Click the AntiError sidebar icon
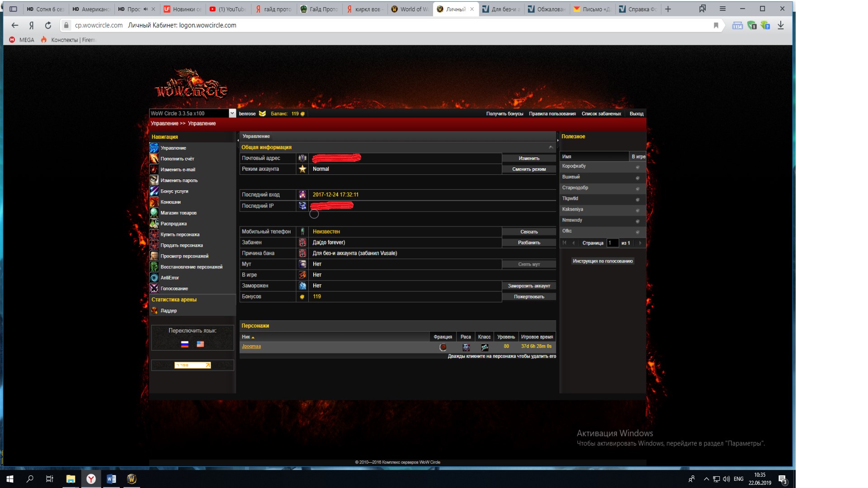Viewport: 868px width, 488px height. (x=154, y=277)
